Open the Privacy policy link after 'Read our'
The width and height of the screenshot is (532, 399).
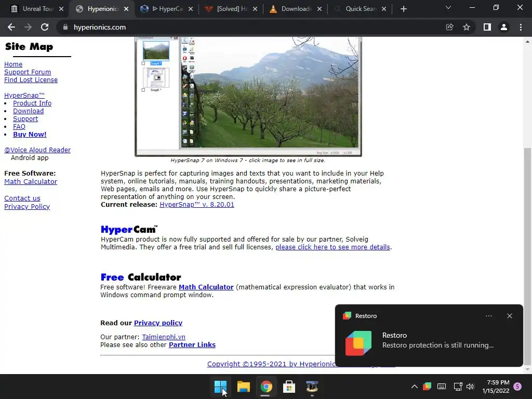(x=158, y=323)
